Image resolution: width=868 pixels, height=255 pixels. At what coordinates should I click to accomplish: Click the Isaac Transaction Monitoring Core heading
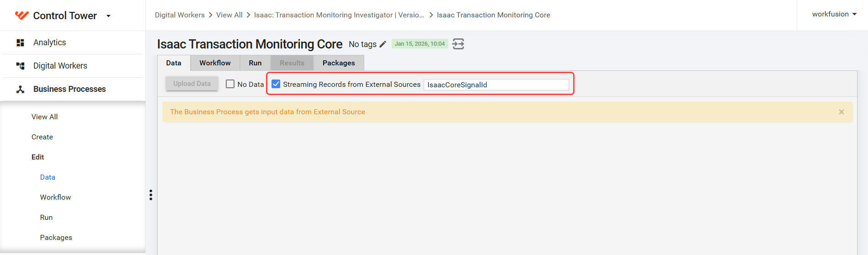point(250,44)
